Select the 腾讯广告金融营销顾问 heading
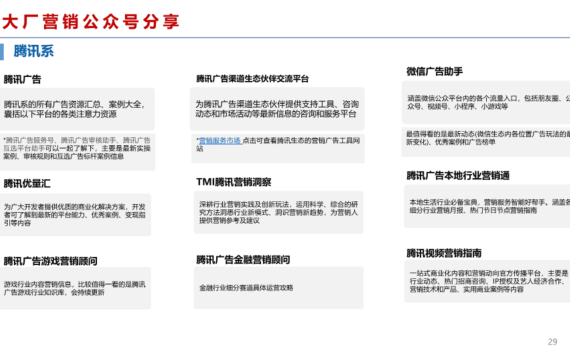The height and width of the screenshot is (360, 570). click(x=243, y=260)
